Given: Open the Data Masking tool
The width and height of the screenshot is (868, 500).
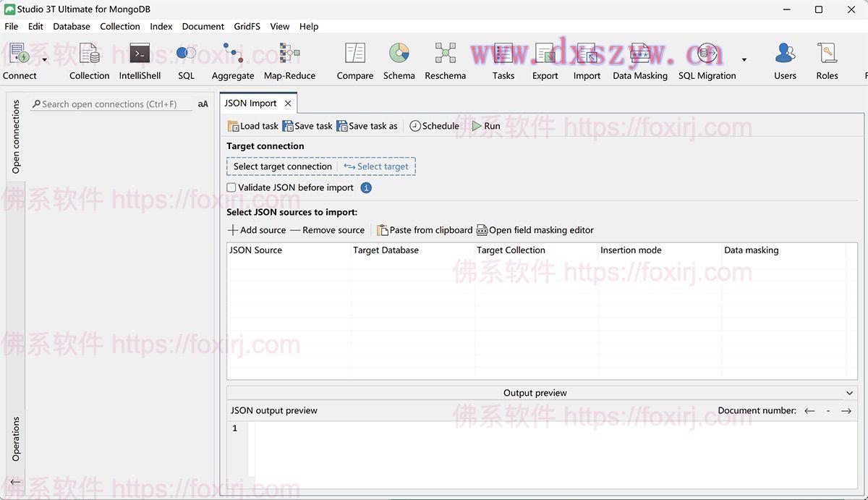Looking at the screenshot, I should [x=640, y=61].
